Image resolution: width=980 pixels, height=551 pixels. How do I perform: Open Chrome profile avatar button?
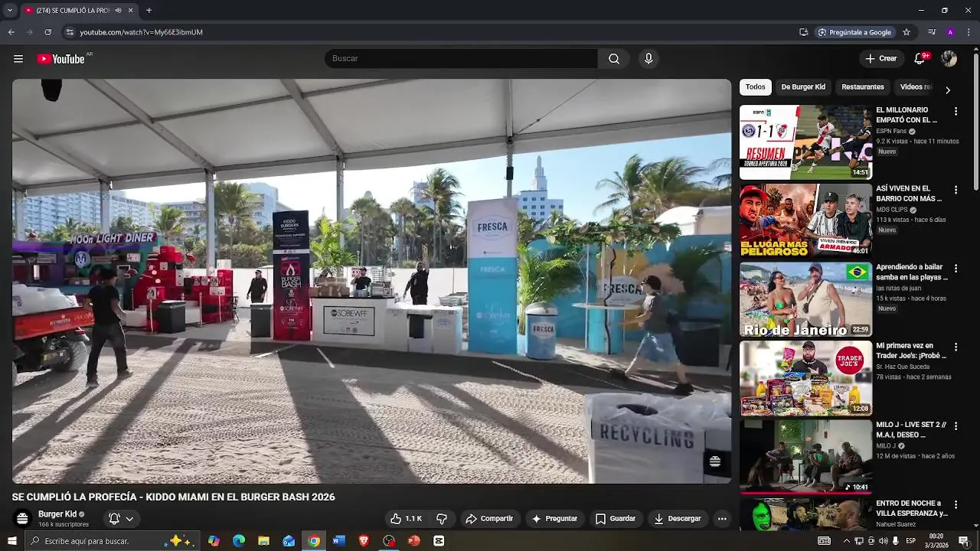tap(950, 32)
